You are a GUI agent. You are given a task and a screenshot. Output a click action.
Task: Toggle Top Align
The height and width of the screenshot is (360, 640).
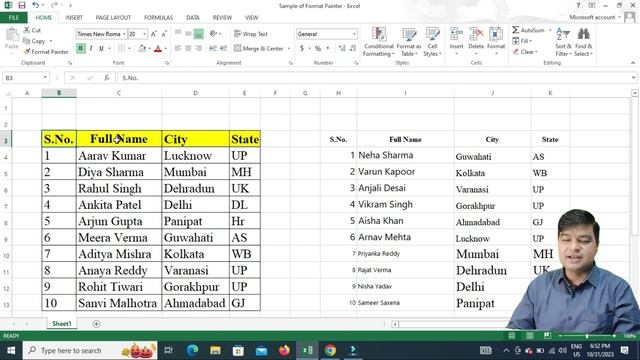pos(178,34)
